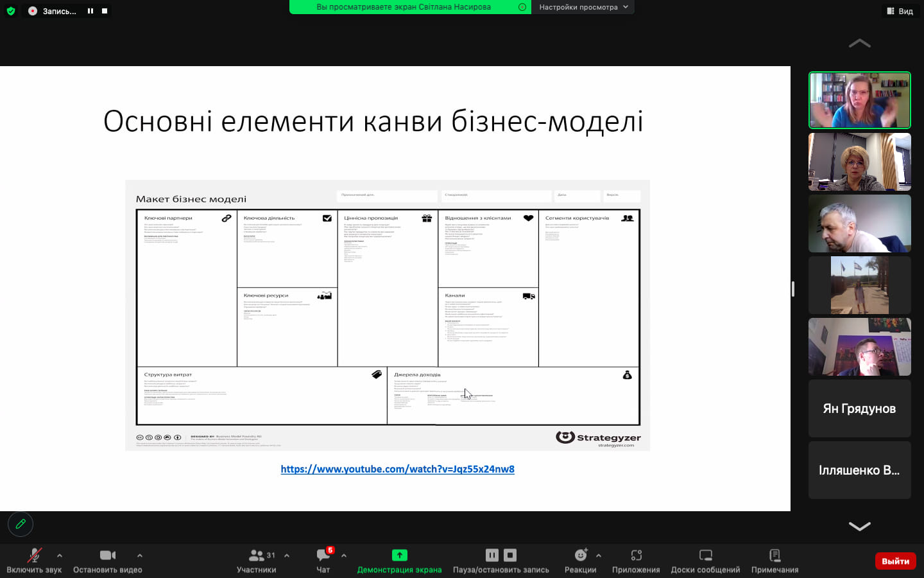Click the truck icon in Канали box
924x578 pixels.
[529, 296]
